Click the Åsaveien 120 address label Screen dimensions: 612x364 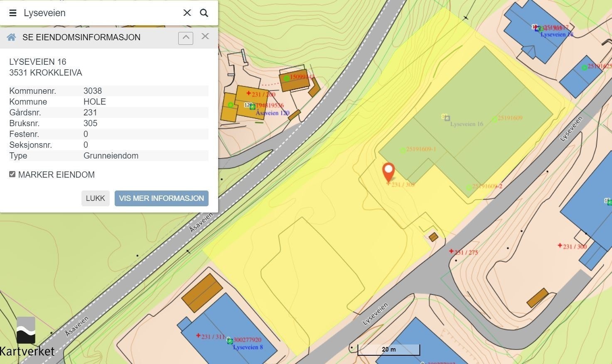(x=273, y=113)
